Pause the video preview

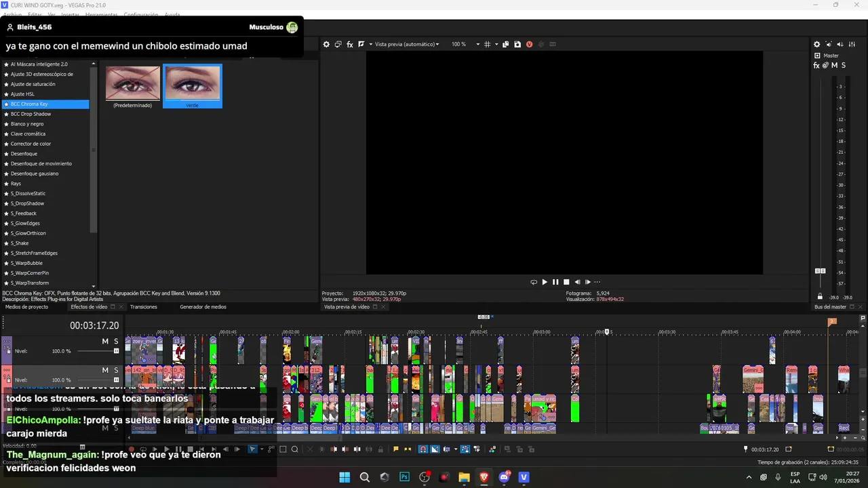pos(555,282)
